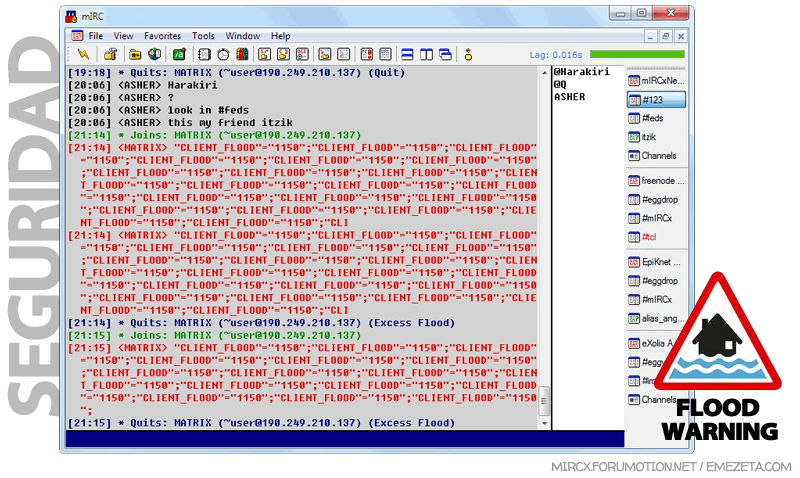
Task: Click the DCC Send file icon
Action: pyautogui.click(x=264, y=54)
